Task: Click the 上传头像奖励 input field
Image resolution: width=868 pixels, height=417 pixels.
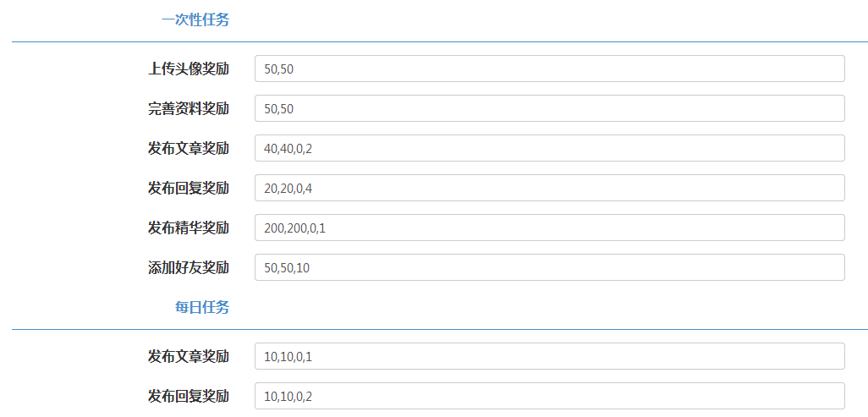Action: tap(549, 69)
